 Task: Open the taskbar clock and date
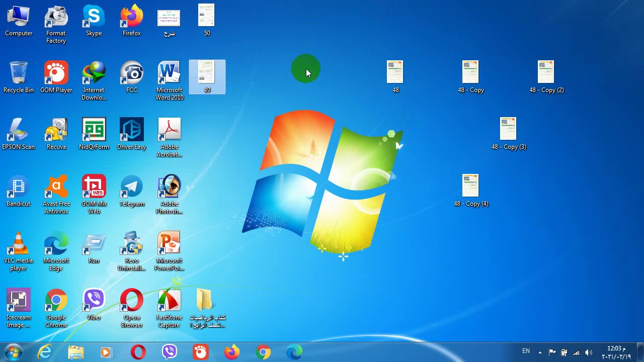pos(616,352)
